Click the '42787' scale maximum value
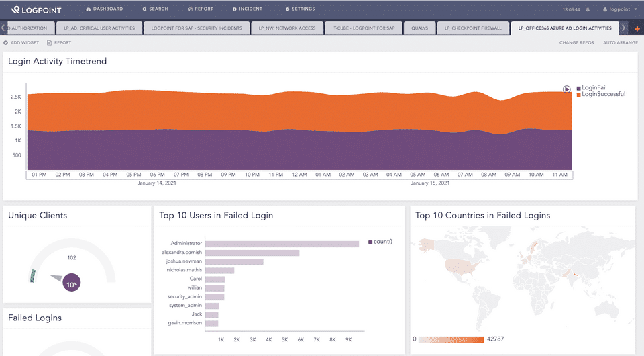Viewport: 644px width, 356px height. coord(495,339)
